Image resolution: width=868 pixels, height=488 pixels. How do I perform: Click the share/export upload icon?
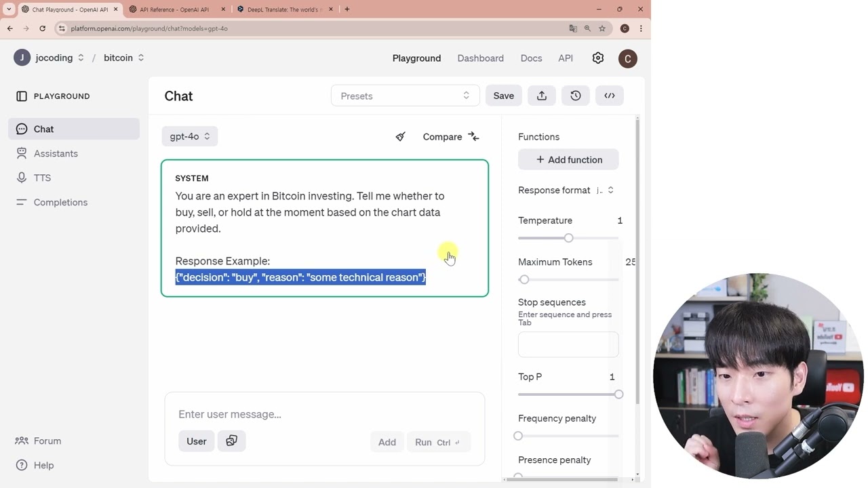tap(542, 96)
